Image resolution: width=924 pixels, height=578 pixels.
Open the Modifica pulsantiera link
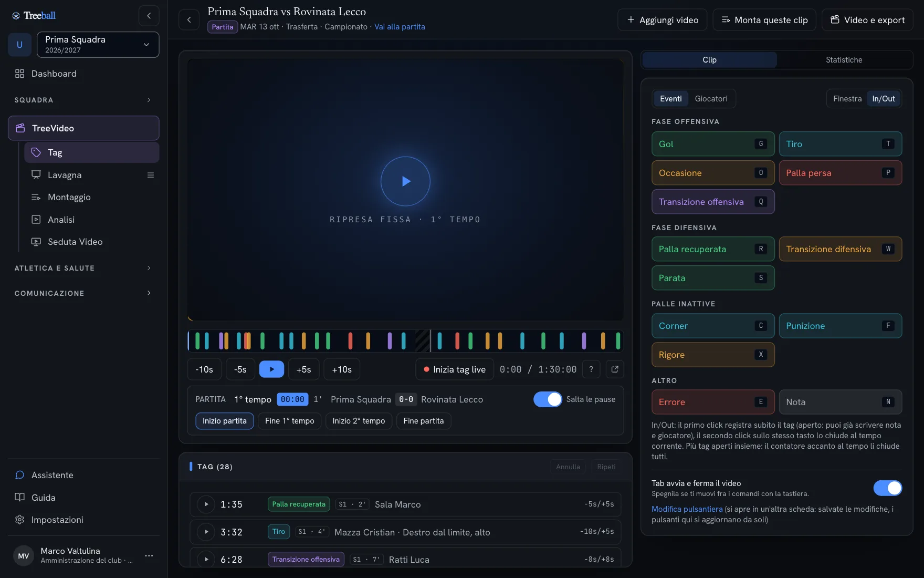click(687, 509)
